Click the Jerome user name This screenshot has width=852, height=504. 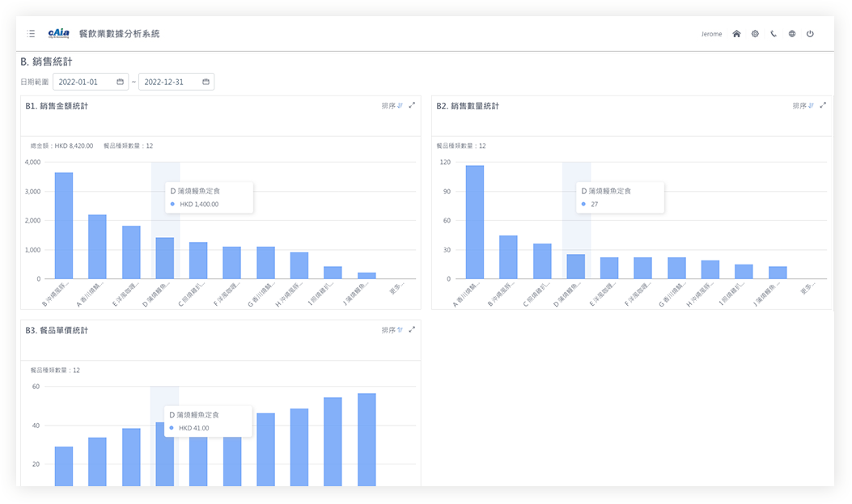click(x=711, y=34)
